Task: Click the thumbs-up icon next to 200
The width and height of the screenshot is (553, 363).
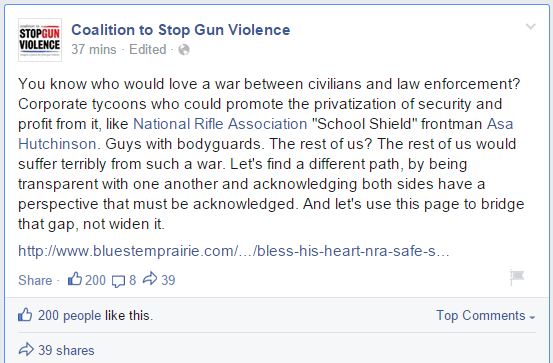Action: pyautogui.click(x=75, y=279)
